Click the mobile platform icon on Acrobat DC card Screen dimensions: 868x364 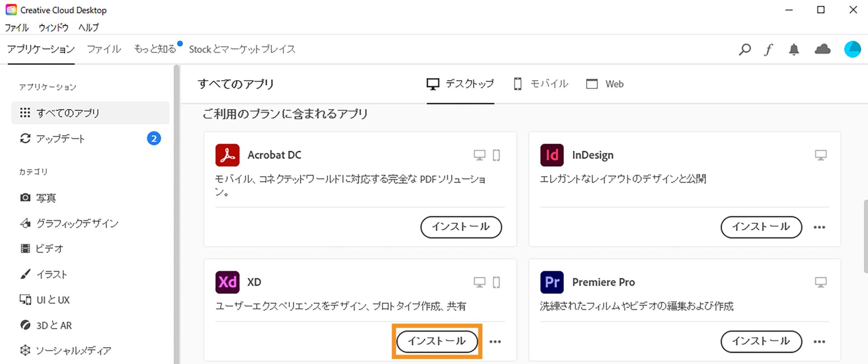point(496,155)
